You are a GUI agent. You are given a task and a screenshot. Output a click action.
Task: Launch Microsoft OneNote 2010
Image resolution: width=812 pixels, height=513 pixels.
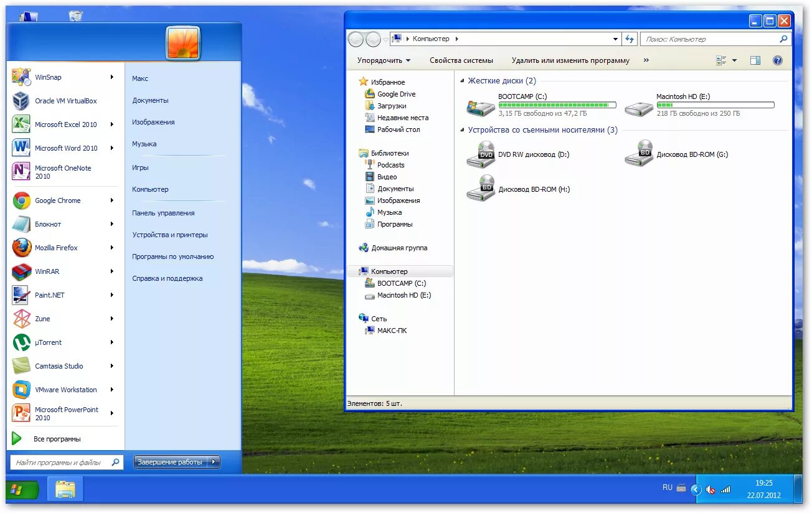click(x=62, y=172)
